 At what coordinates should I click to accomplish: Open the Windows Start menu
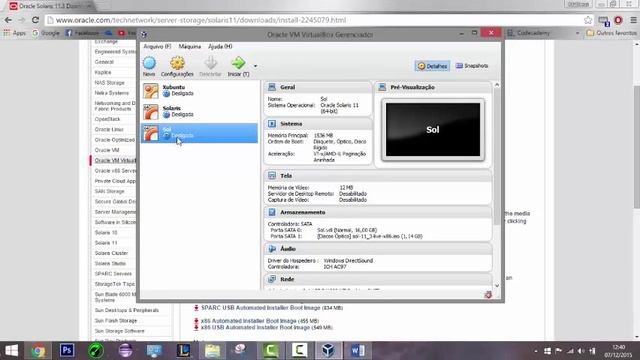[11, 351]
